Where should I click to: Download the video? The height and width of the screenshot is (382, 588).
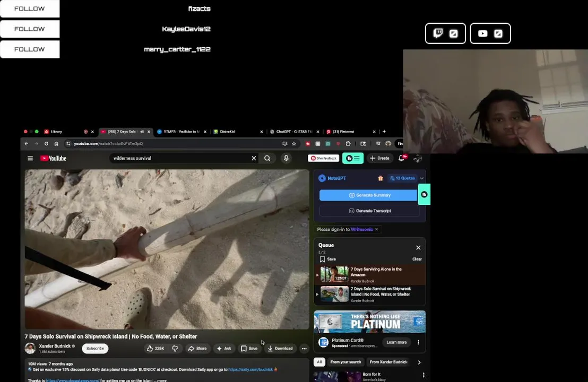280,348
